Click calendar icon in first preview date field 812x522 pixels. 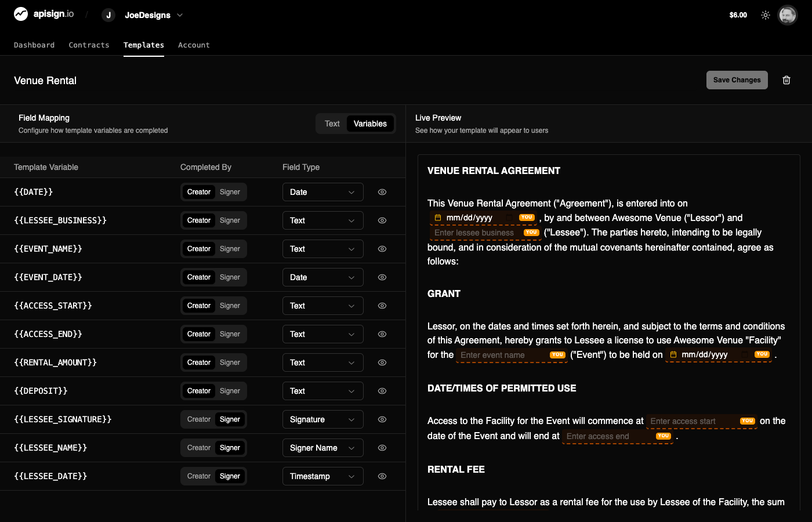438,217
